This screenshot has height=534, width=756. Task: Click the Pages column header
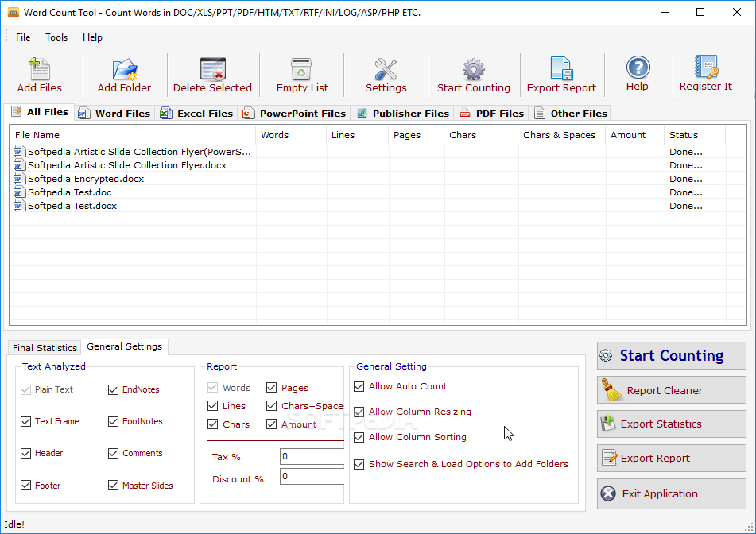tap(416, 135)
